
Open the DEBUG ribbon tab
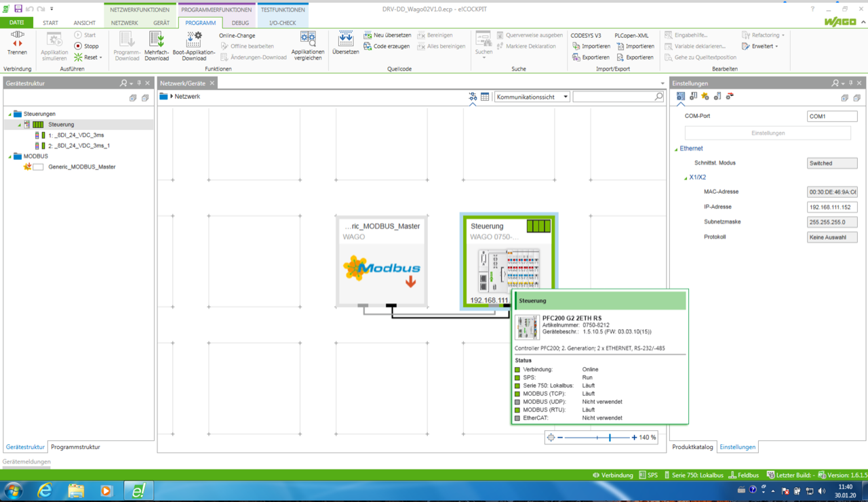click(240, 23)
